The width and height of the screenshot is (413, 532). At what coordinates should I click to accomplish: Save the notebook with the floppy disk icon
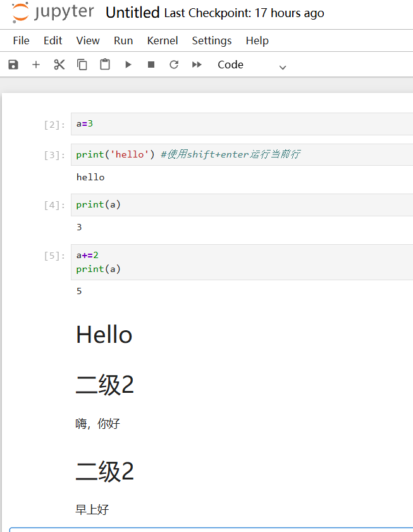13,65
